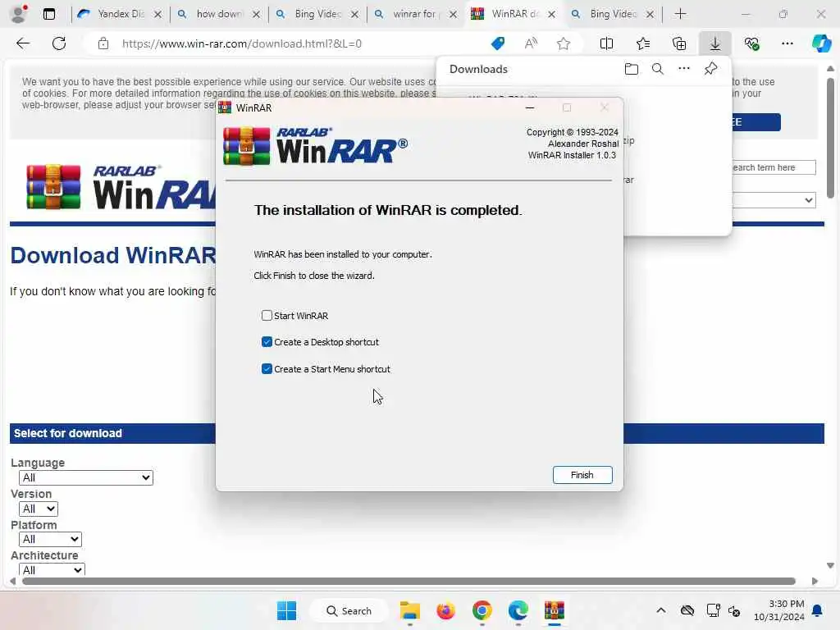This screenshot has height=630, width=840.
Task: Uncheck Create a Desktop shortcut
Action: point(267,342)
